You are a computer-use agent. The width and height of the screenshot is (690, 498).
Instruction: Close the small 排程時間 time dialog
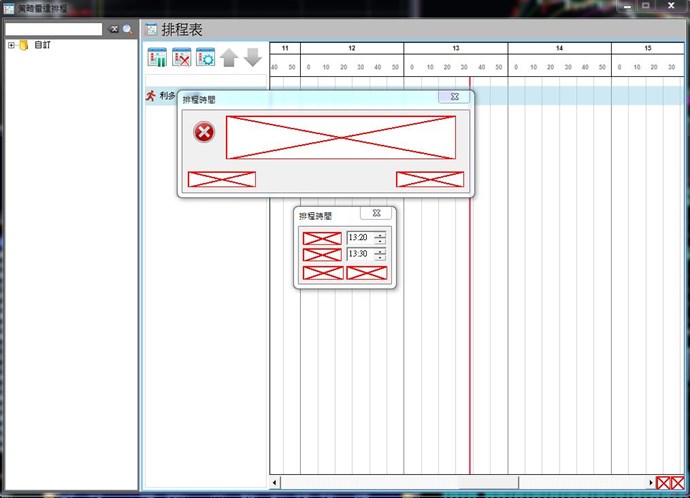click(376, 213)
